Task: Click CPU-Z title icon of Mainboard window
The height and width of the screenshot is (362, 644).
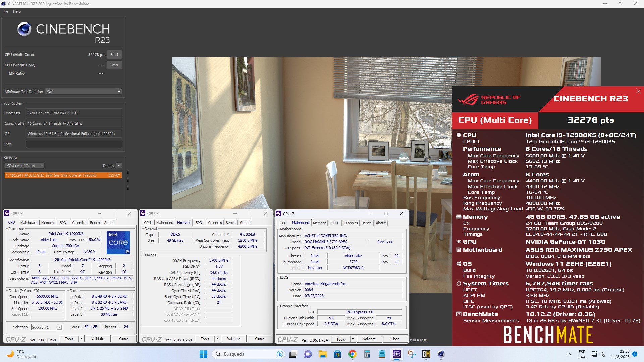Action: [x=278, y=214]
